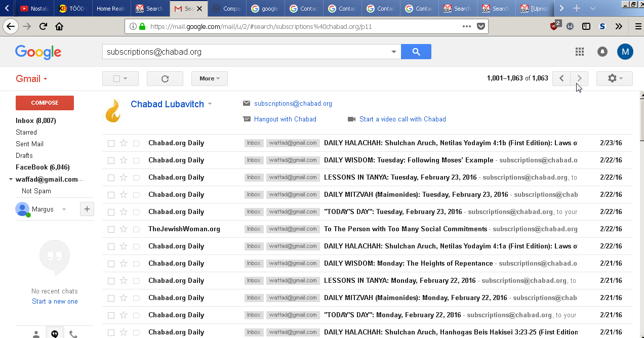
Task: Open Gmail settings gear menu
Action: tap(615, 78)
